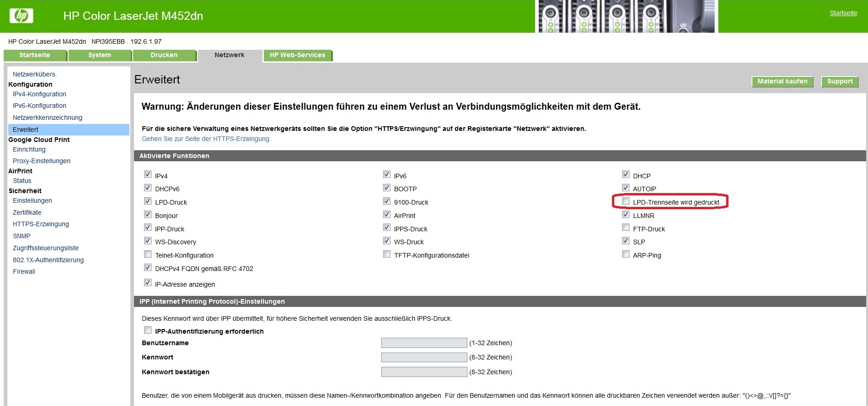Toggle DHCPv4 FQDN gemäß RFC 4702 checkbox
The image size is (868, 406).
point(148,267)
